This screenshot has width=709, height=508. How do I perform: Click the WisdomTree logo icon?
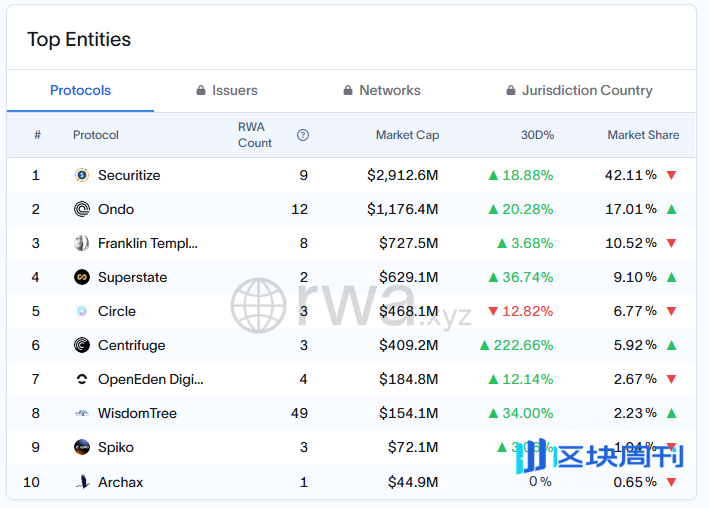(82, 413)
